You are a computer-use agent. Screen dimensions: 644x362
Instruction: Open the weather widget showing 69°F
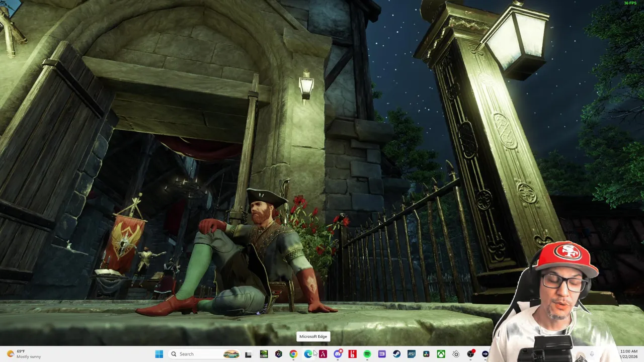coord(23,354)
